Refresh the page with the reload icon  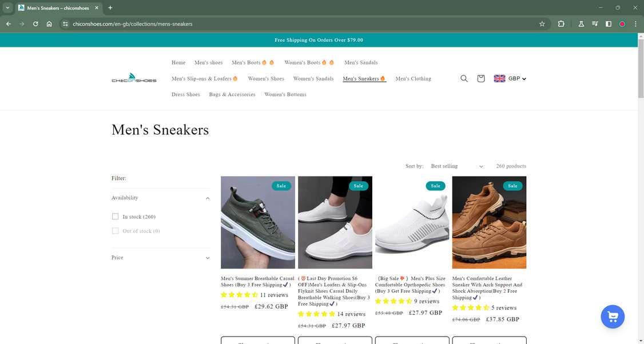(x=35, y=24)
